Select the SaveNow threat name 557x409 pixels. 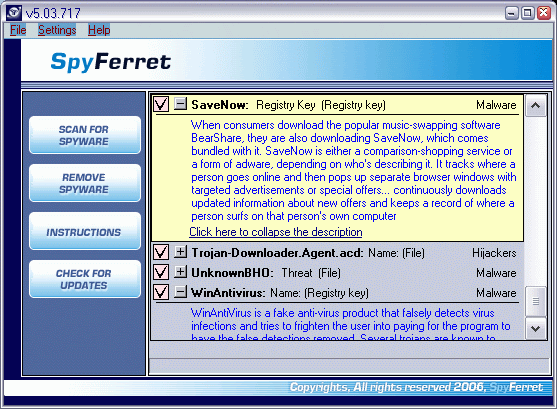click(220, 105)
